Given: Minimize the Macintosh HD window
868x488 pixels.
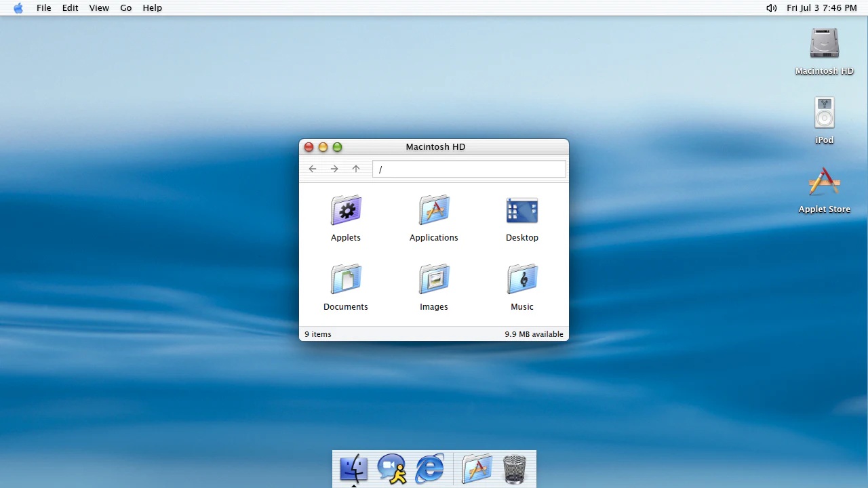Looking at the screenshot, I should [x=323, y=147].
